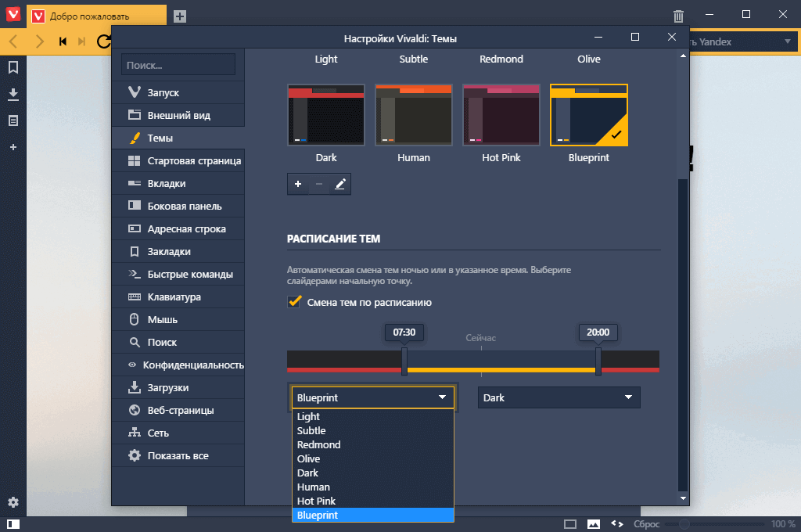The image size is (801, 532).
Task: Select the Темы settings section
Action: pos(178,138)
